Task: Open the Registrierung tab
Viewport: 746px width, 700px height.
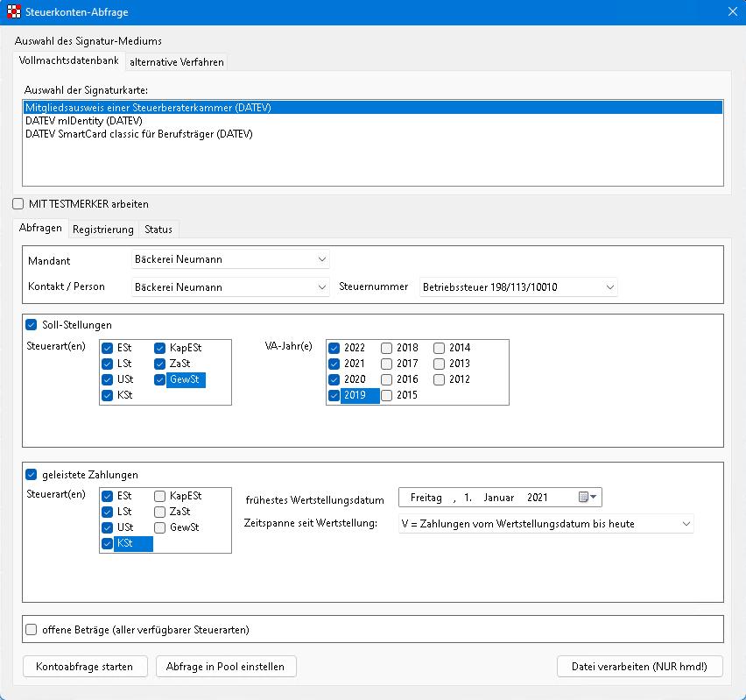Action: tap(103, 230)
